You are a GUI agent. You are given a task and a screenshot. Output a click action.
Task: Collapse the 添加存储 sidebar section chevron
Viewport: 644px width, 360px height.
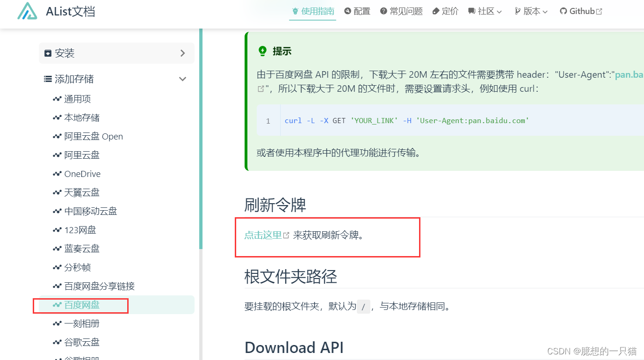coord(183,79)
